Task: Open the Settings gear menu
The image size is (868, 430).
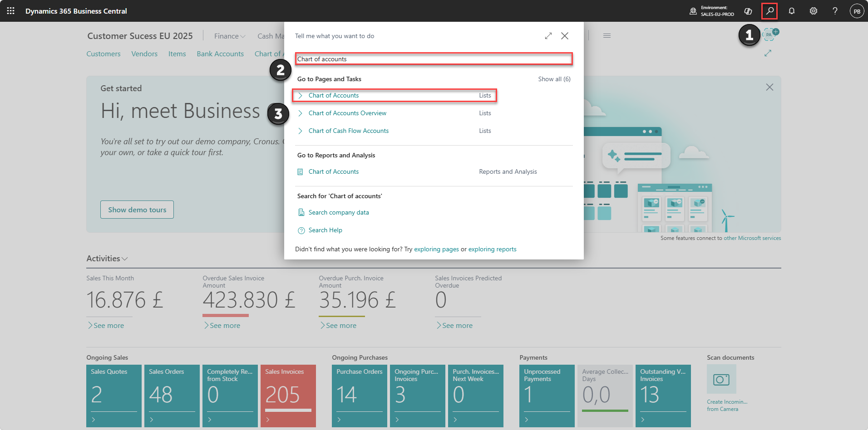Action: pos(813,11)
